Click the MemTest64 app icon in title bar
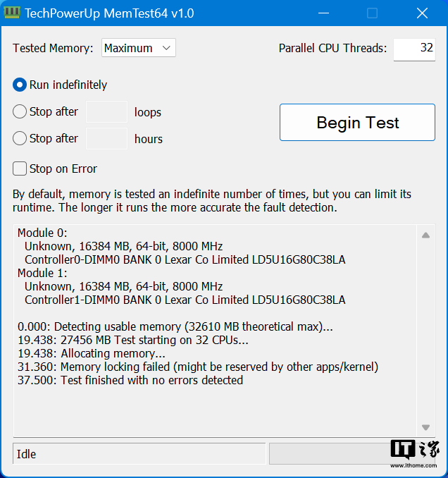This screenshot has width=448, height=478. [12, 13]
